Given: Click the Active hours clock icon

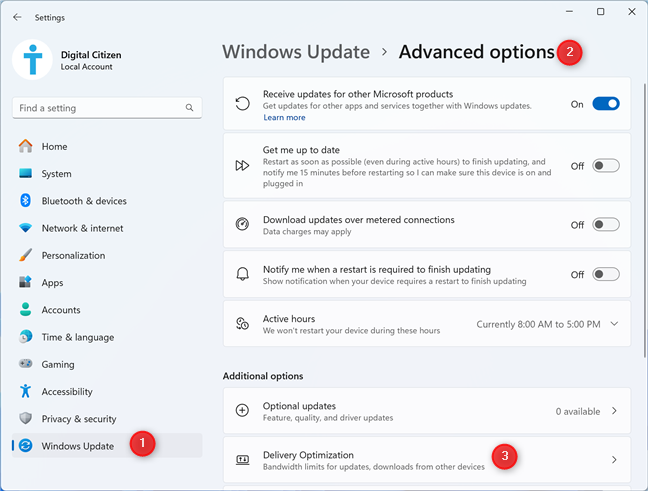Looking at the screenshot, I should point(242,324).
